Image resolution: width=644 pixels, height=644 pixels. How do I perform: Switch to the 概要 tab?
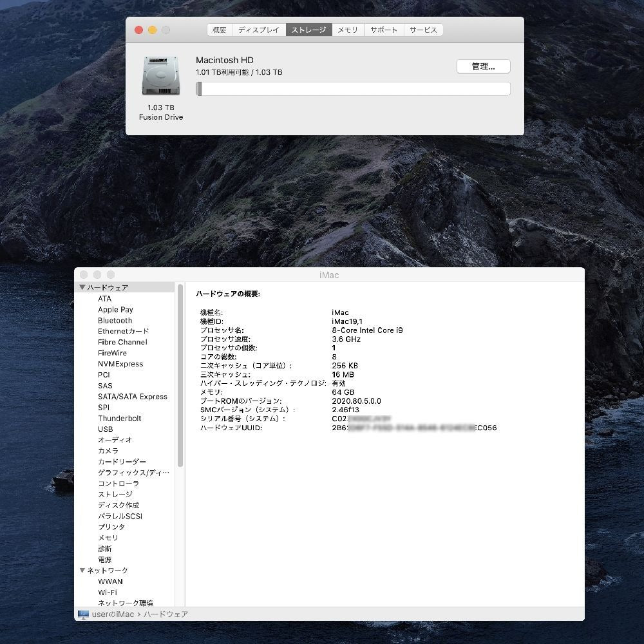(x=220, y=30)
